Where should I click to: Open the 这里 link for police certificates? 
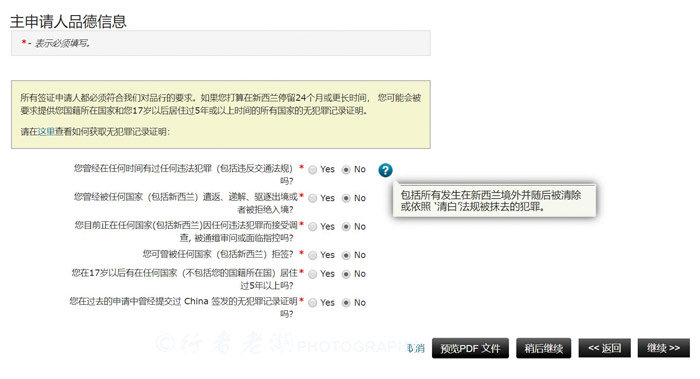(46, 132)
